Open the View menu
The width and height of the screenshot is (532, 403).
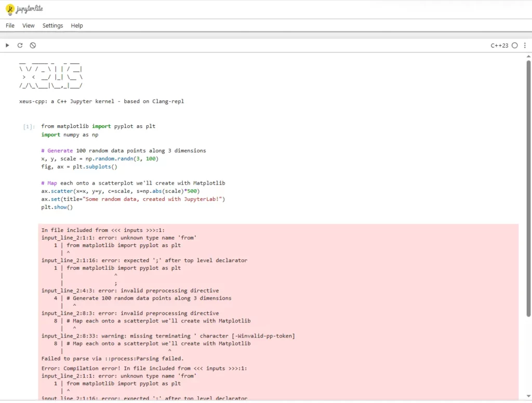pyautogui.click(x=28, y=25)
